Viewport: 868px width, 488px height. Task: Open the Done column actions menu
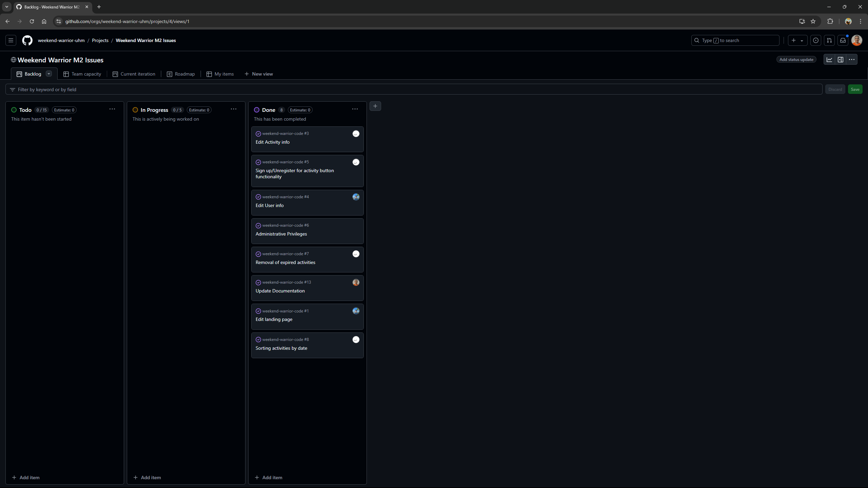click(x=355, y=109)
